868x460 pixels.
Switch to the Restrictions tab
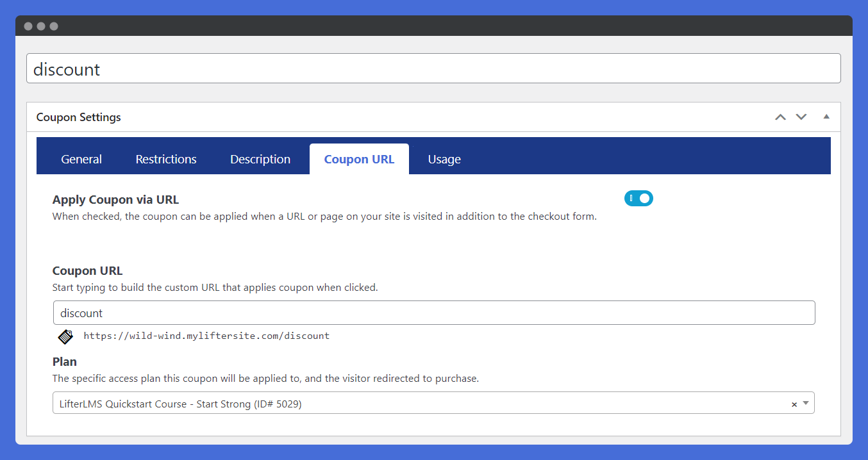(166, 160)
